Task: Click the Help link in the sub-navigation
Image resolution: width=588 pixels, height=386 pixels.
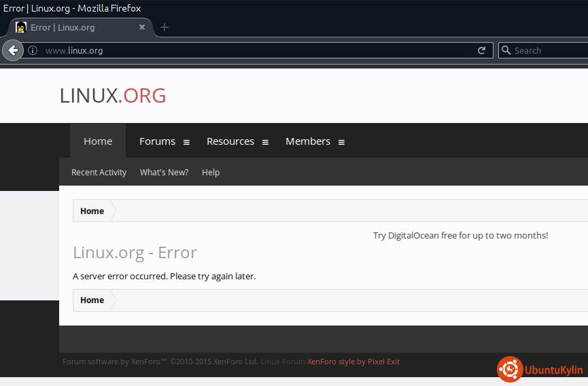Action: 211,173
